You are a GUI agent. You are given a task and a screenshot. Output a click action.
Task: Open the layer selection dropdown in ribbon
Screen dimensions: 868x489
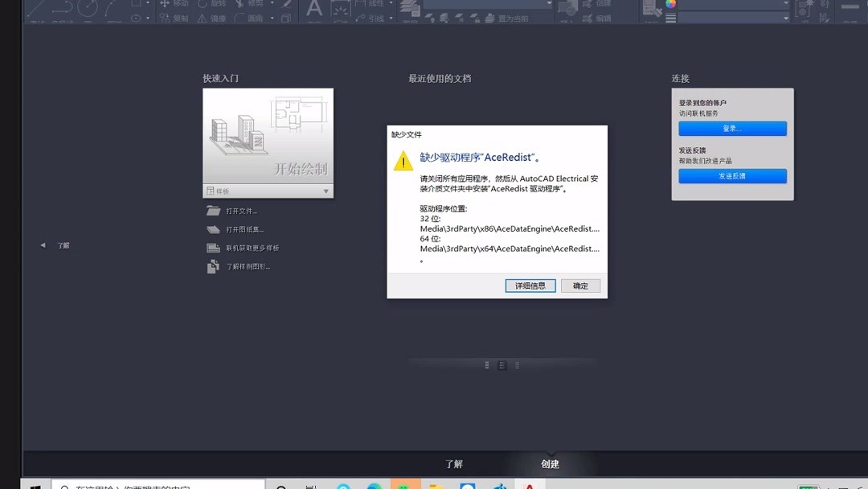point(549,3)
